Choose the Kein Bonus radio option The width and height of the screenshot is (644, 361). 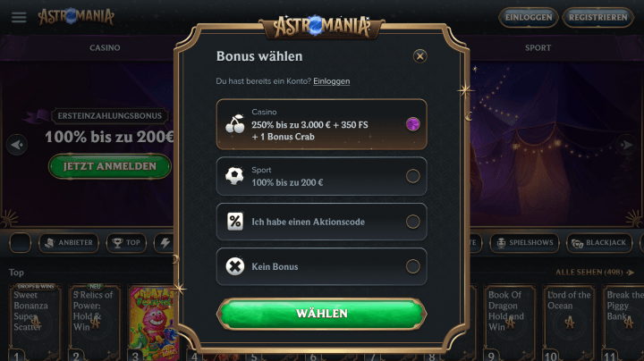click(412, 266)
